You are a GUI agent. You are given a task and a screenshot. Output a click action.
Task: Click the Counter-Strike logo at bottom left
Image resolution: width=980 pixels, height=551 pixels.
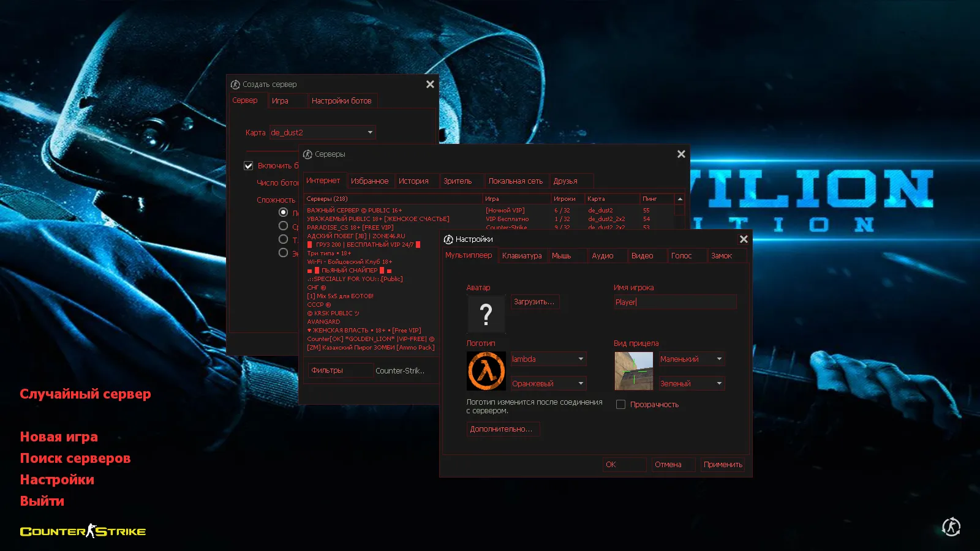[83, 531]
